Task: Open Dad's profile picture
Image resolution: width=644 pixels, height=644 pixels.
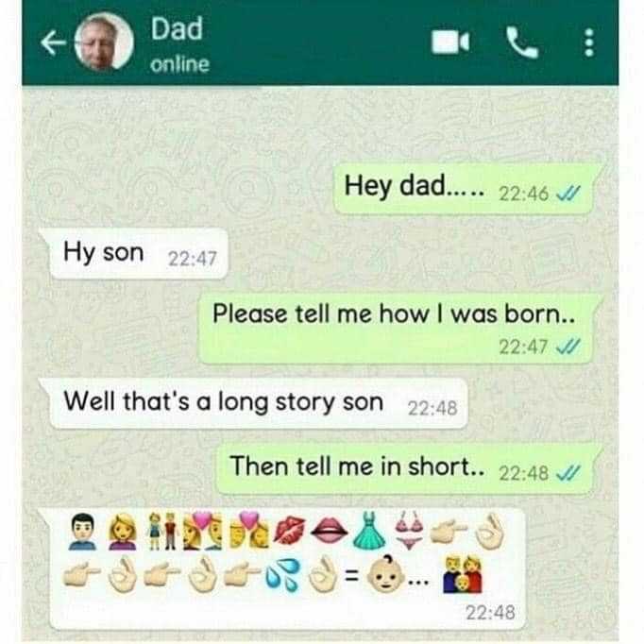Action: (104, 42)
